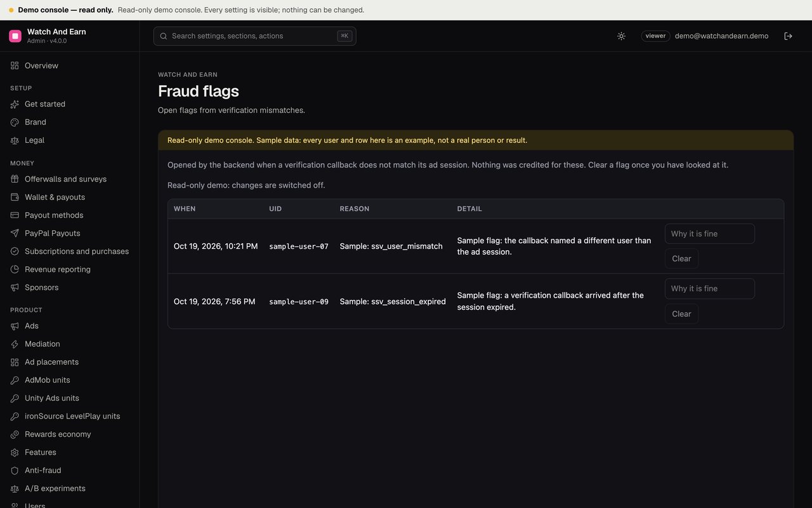The image size is (812, 508).
Task: Click the Sponsors megaphone icon
Action: [x=15, y=288]
